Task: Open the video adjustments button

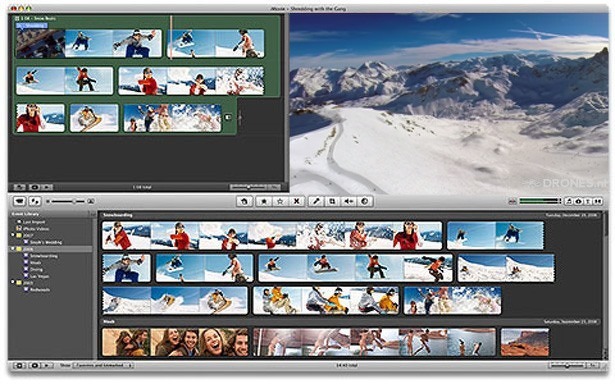Action: (x=365, y=201)
